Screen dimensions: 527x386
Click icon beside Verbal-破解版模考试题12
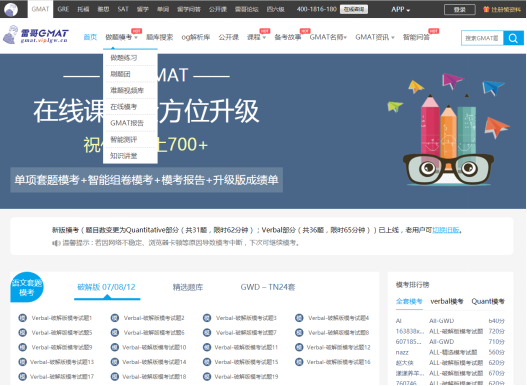[x=299, y=347]
